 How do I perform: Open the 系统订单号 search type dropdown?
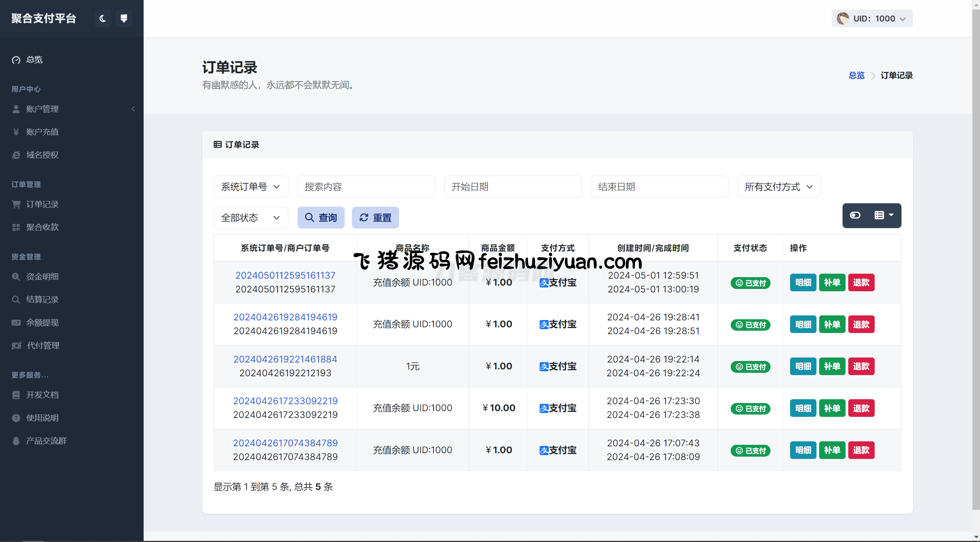(x=251, y=187)
